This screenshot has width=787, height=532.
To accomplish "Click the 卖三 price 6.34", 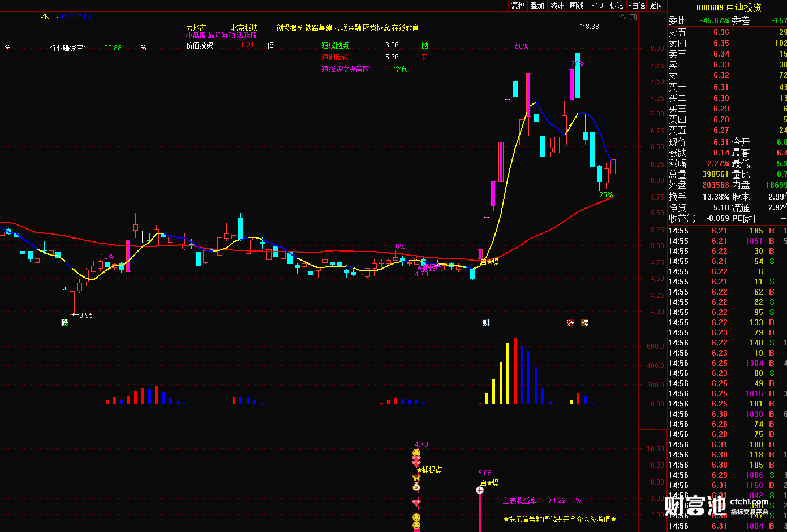I will (x=721, y=54).
